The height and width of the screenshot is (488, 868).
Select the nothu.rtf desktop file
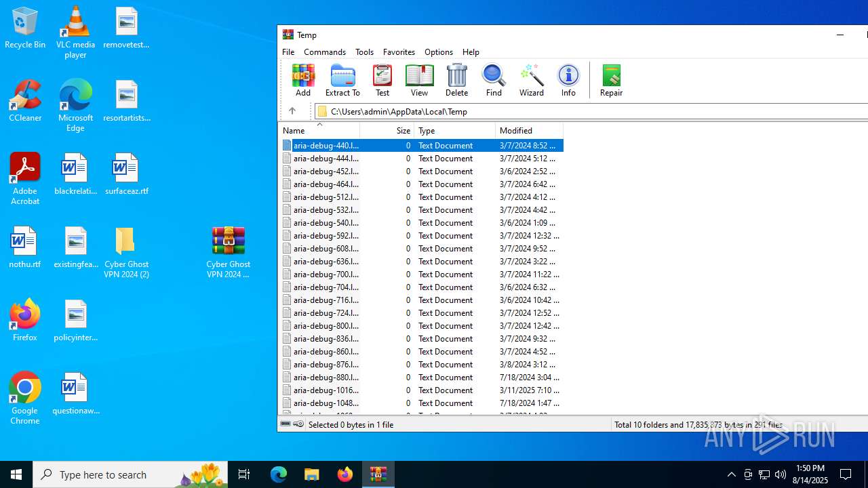(x=25, y=247)
